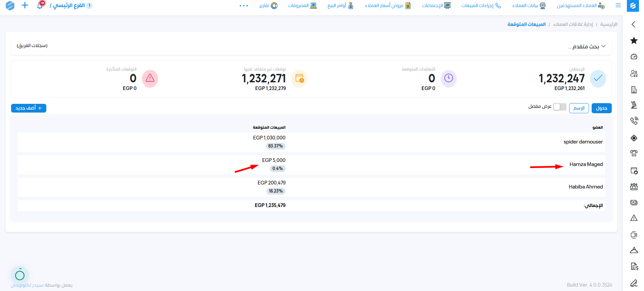This screenshot has height=291, width=644.
Task: Open العملاء المستهدفين menu item
Action: (x=581, y=6)
